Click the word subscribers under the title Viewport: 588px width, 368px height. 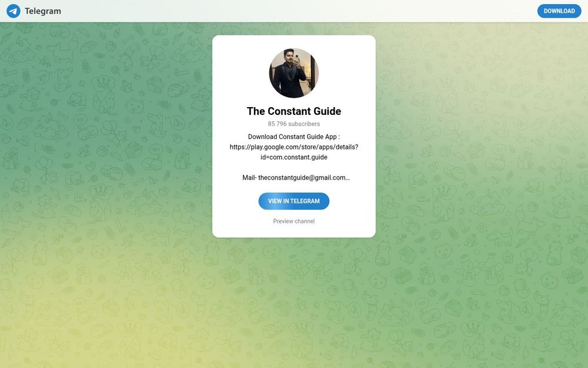[x=304, y=124]
